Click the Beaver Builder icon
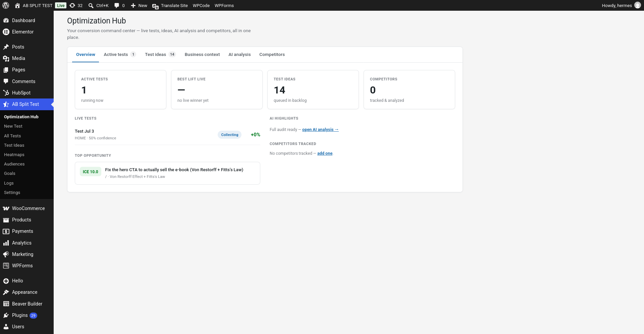Screen dimensions: 644x334 pyautogui.click(x=6, y=304)
